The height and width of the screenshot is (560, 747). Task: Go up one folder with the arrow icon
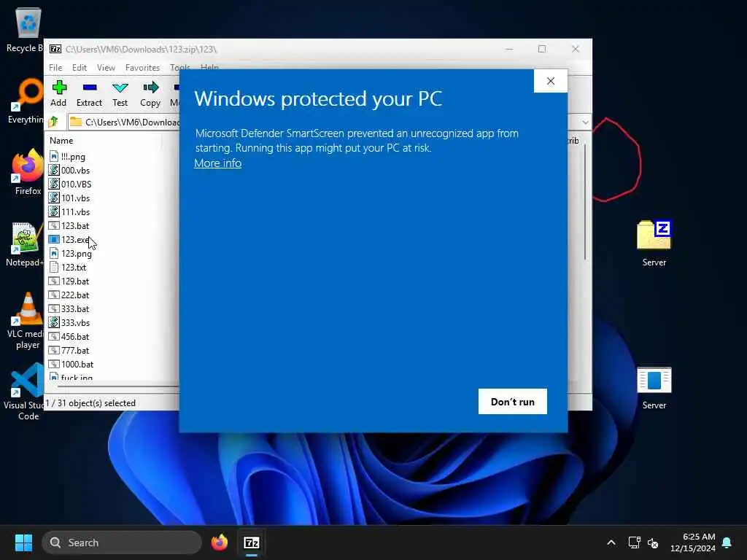click(x=53, y=122)
